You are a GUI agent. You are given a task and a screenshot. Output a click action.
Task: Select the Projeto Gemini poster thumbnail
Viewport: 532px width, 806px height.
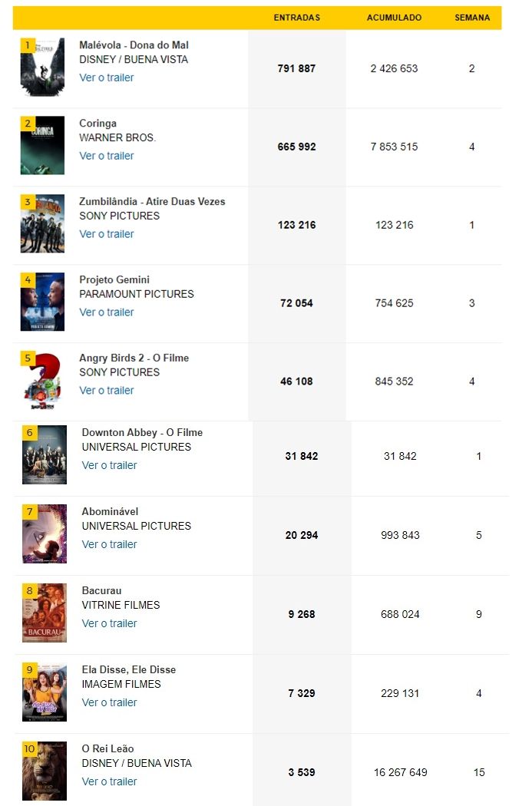43,302
